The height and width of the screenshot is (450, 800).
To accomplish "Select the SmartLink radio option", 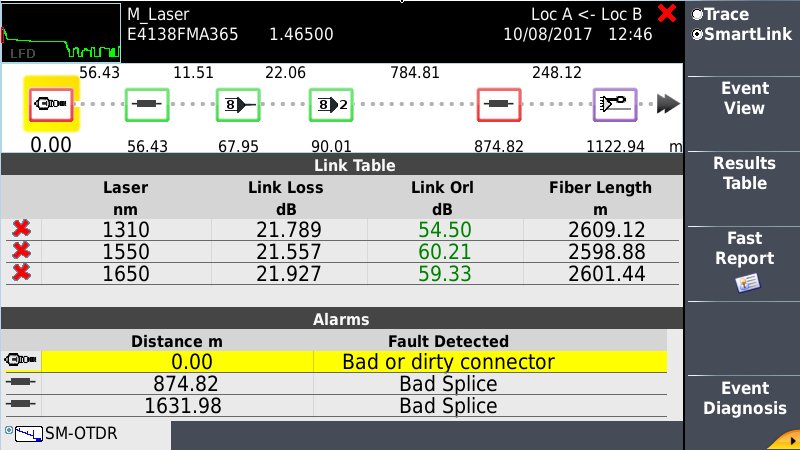I will [x=741, y=34].
